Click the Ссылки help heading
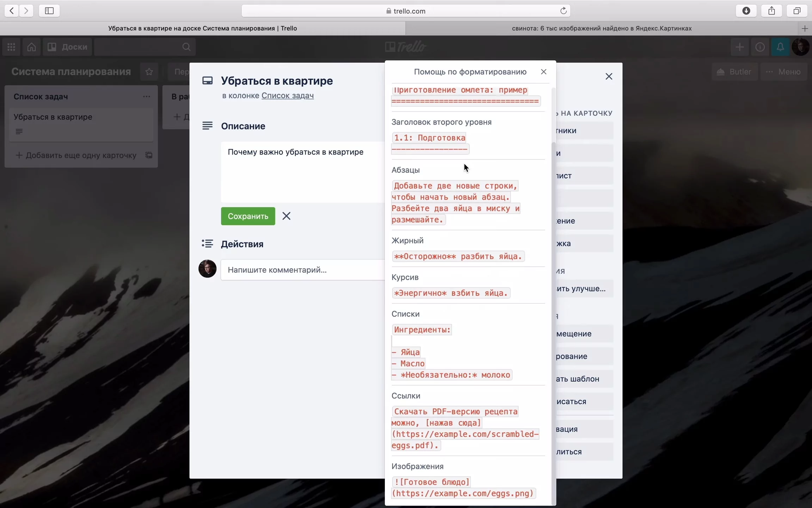The width and height of the screenshot is (812, 508). click(x=406, y=396)
